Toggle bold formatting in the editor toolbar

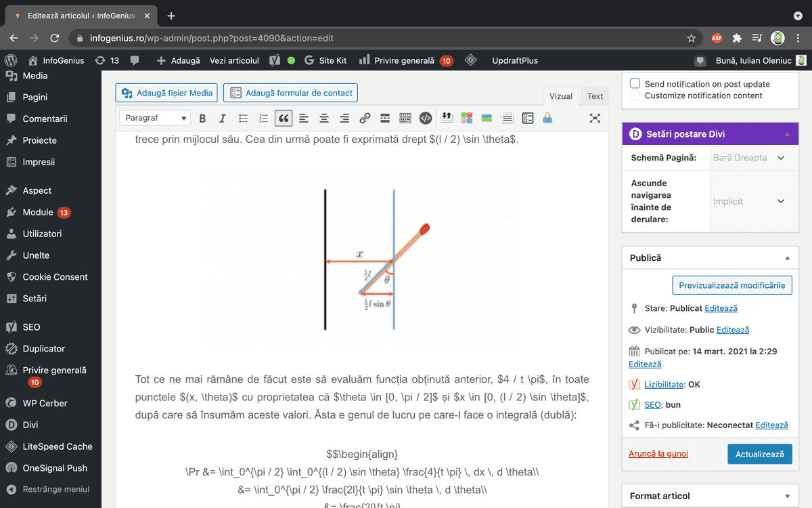(x=202, y=118)
